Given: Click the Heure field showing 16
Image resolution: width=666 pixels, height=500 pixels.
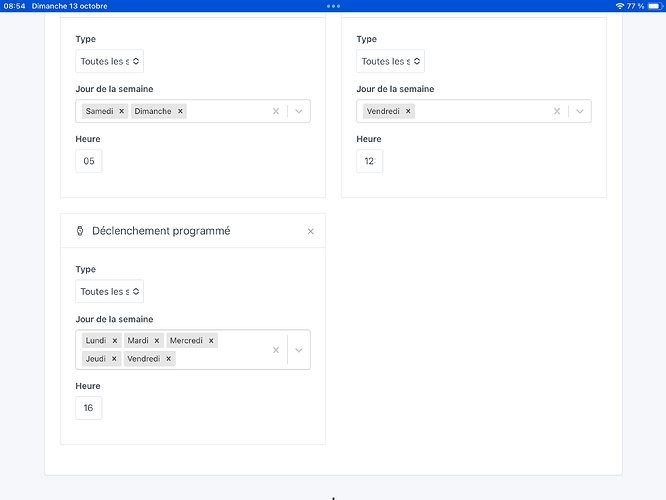Looking at the screenshot, I should click(x=89, y=408).
